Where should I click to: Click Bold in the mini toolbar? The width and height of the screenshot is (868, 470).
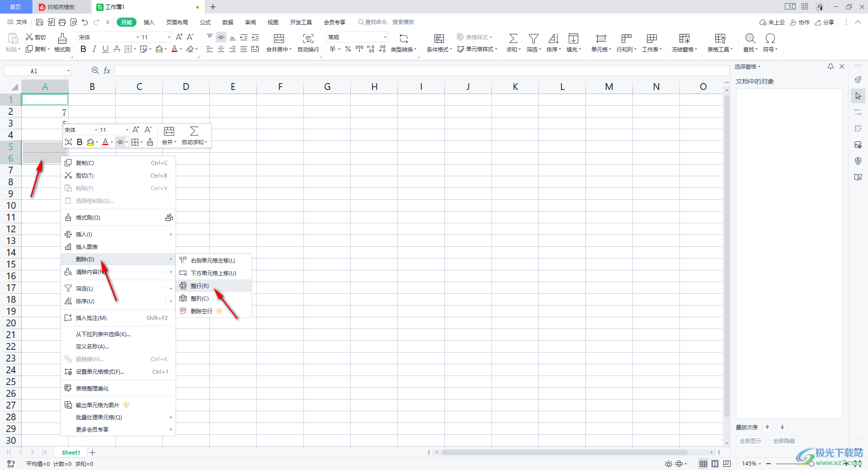point(80,142)
